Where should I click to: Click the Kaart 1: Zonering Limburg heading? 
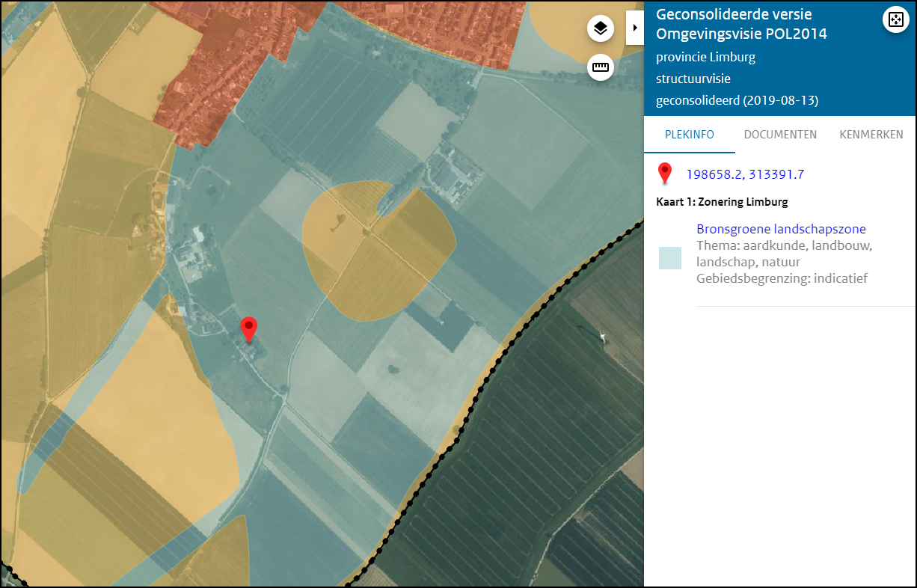pos(722,202)
